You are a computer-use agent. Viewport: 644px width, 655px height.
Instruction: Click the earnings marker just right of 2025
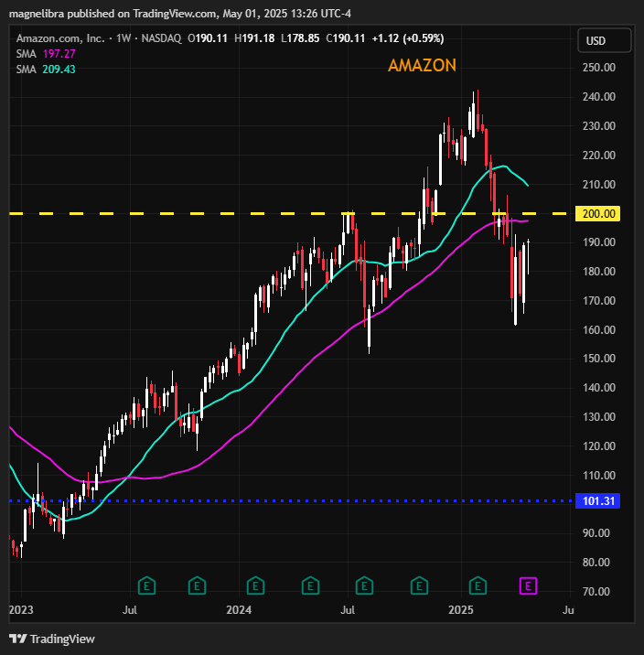tap(478, 585)
